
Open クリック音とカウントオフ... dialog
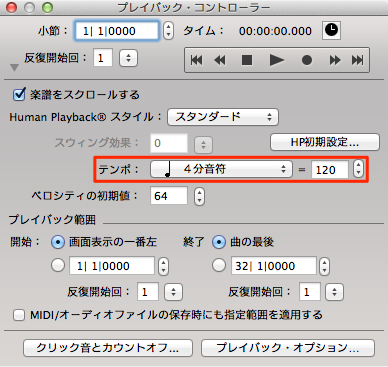[x=108, y=348]
